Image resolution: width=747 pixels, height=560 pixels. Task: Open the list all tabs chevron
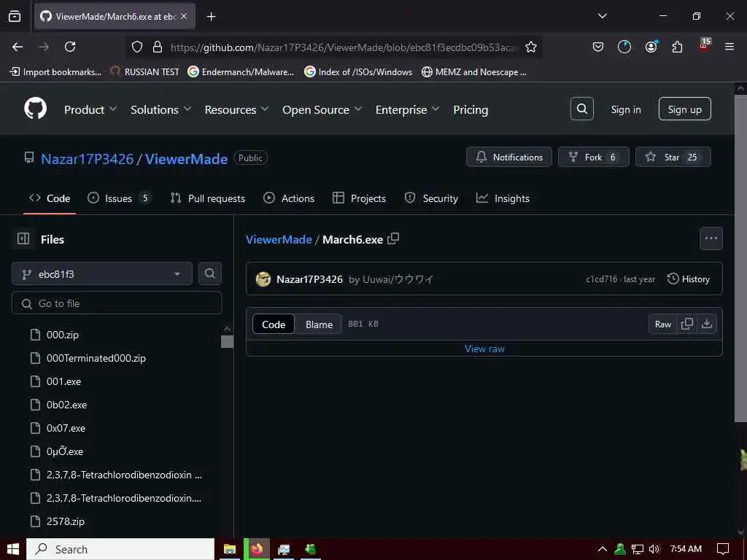click(602, 16)
